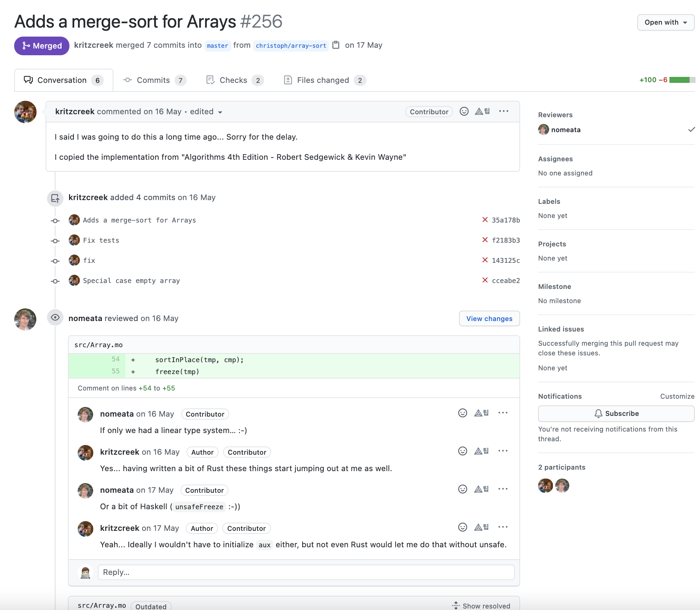Translate kritzcreek's aux initialization comment
Viewport: 700px width, 610px height.
(x=481, y=527)
